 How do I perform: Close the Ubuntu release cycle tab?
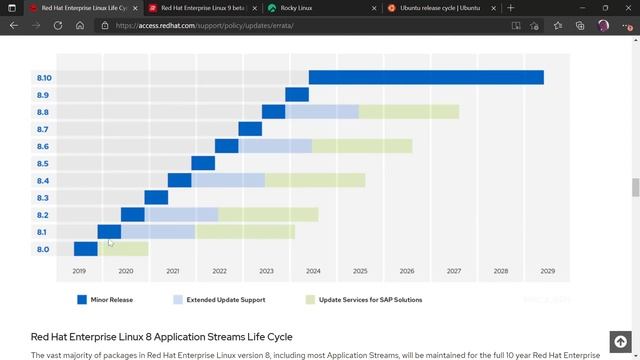coord(493,8)
